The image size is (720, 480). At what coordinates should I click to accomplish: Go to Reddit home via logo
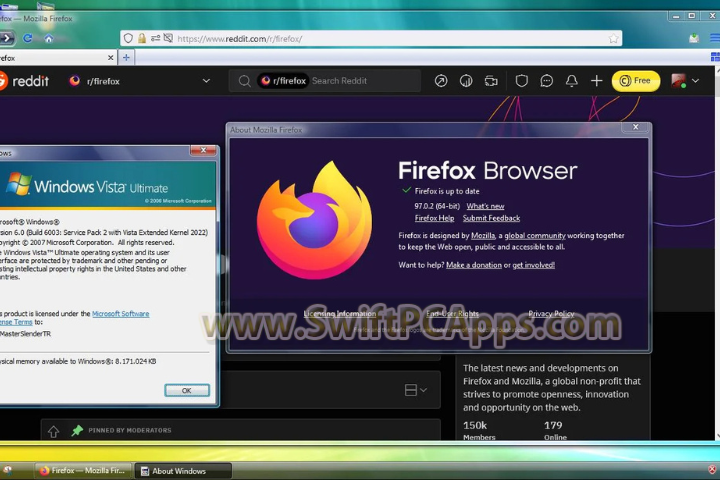24,81
